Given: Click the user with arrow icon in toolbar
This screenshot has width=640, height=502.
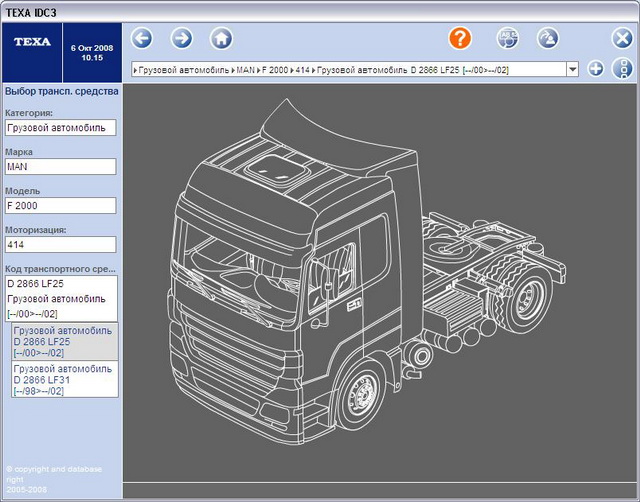Looking at the screenshot, I should coord(547,39).
